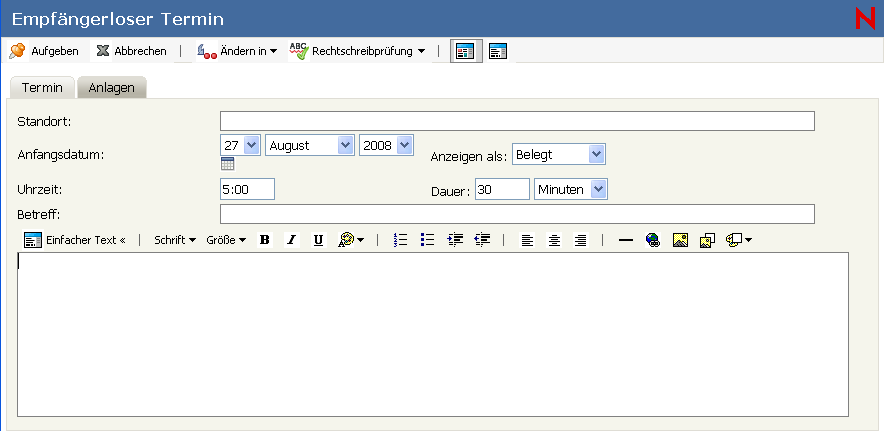Open the background color palette dropdown
Viewport: 884px width, 431px height.
click(x=739, y=240)
